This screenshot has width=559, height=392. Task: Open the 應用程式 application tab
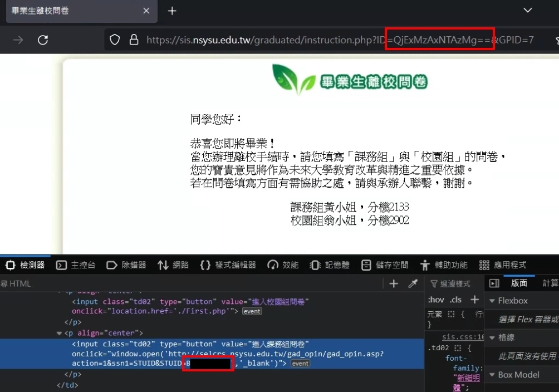[503, 265]
